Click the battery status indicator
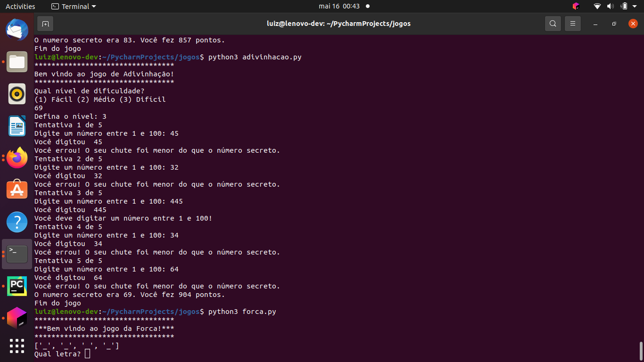 (x=624, y=6)
